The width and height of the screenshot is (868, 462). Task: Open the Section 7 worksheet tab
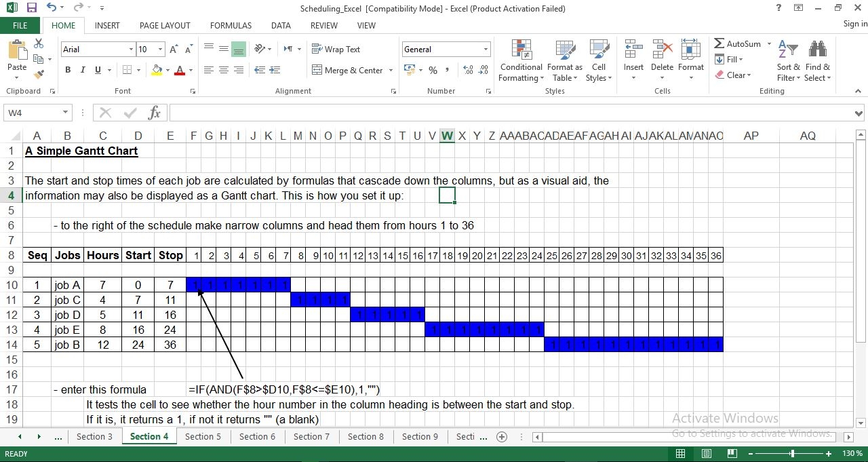[x=311, y=436]
